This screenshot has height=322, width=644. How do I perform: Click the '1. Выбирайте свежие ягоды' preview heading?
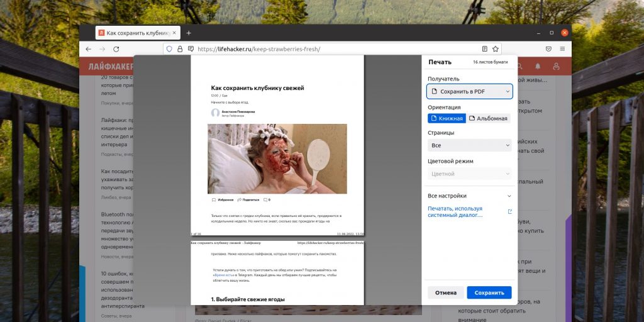tap(248, 299)
